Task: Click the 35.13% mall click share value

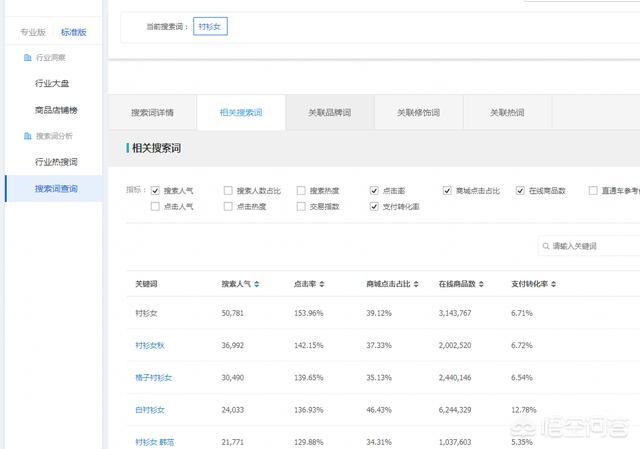Action: coord(379,378)
